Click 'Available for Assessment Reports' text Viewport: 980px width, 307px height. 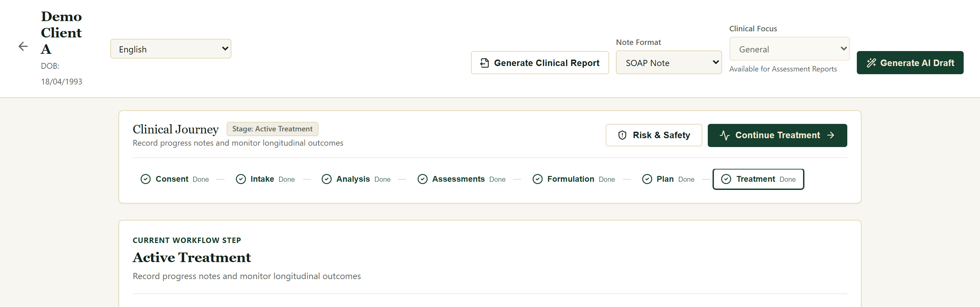(x=783, y=69)
